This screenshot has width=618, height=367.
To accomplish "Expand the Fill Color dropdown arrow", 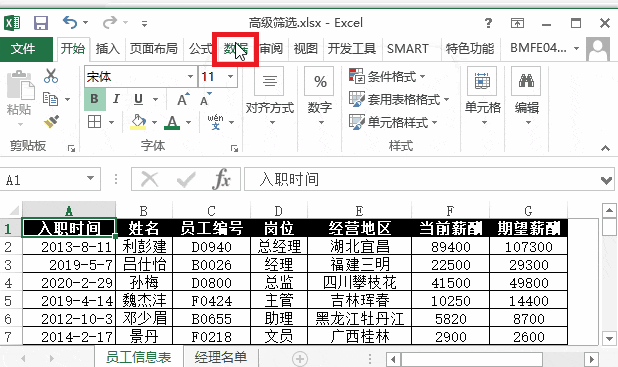I will (154, 122).
